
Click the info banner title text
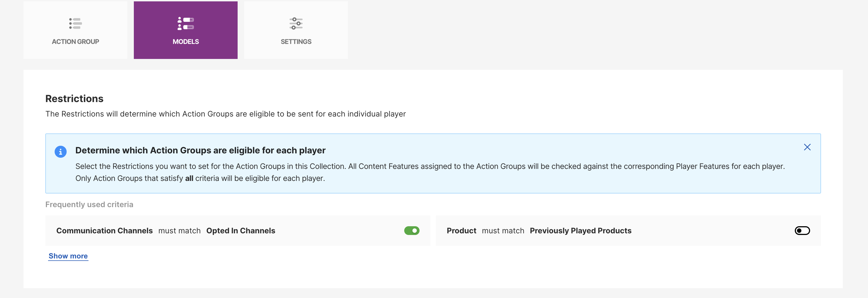[x=200, y=150]
